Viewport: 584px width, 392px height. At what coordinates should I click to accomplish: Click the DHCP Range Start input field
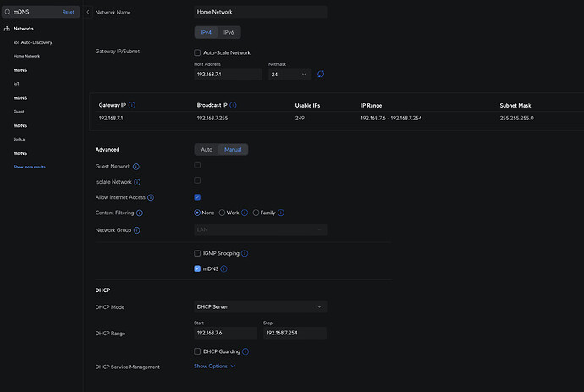[x=226, y=333]
